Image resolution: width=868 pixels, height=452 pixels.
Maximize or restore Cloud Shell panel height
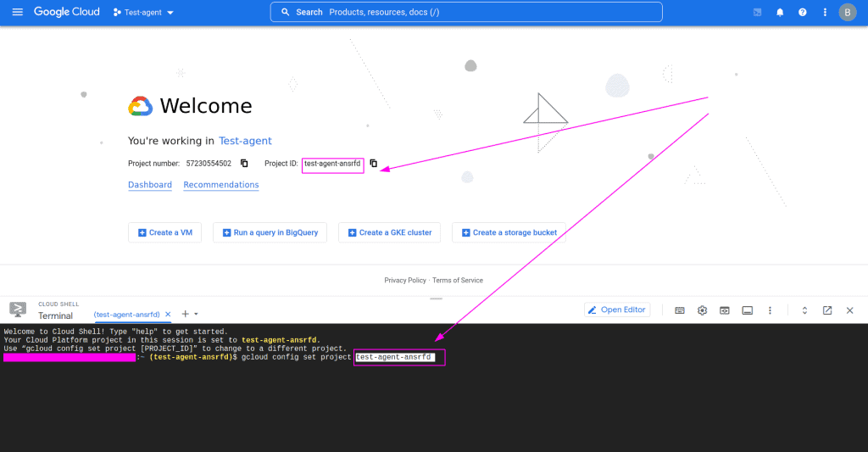tap(805, 310)
